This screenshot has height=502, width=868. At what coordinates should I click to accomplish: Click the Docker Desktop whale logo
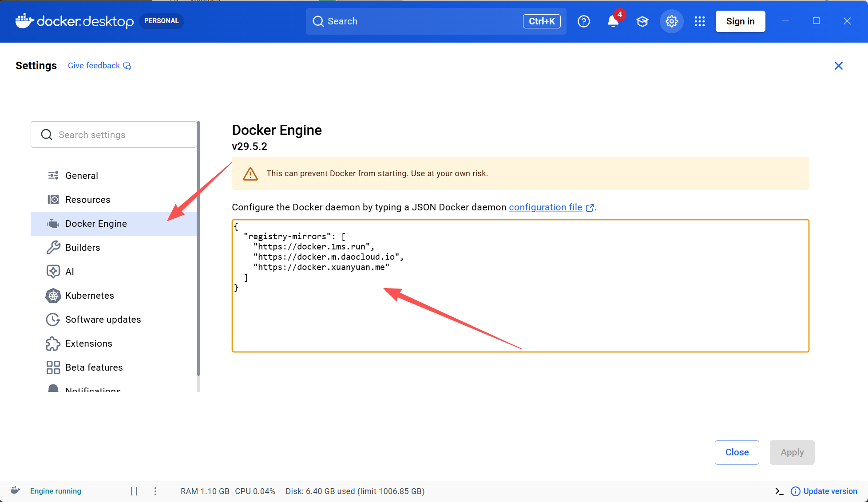(24, 21)
